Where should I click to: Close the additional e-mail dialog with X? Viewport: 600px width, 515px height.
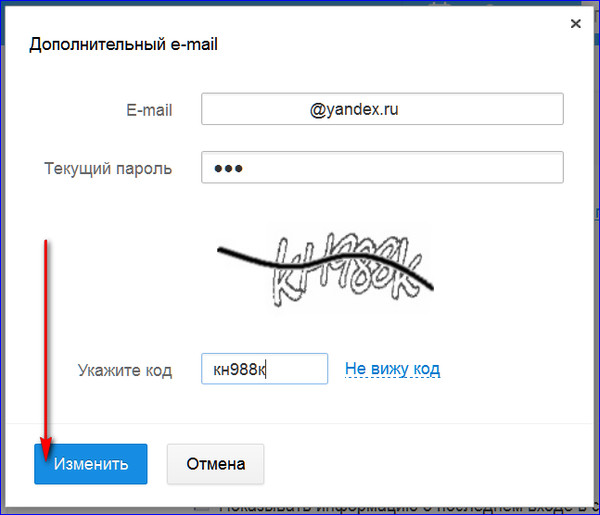574,21
